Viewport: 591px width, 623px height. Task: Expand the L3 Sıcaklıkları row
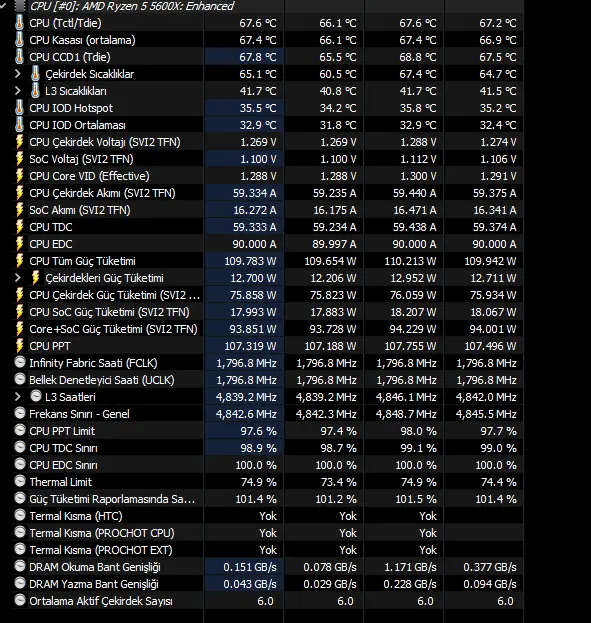(17, 91)
